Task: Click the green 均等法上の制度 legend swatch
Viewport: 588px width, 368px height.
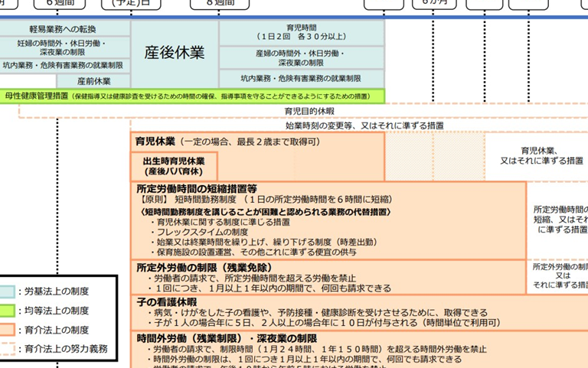Action: pos(8,311)
